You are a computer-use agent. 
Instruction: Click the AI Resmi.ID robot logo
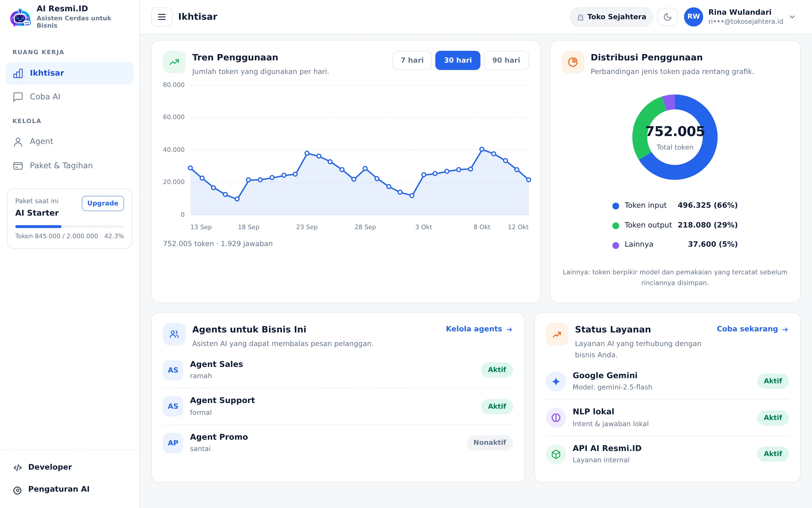coord(20,17)
